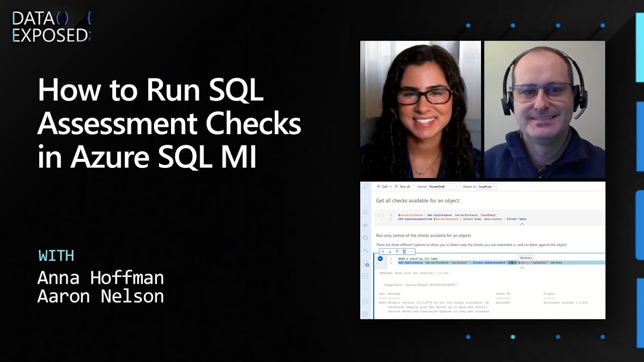The height and width of the screenshot is (362, 644).
Task: Click Run all in the notebook toolbar
Action: coord(402,187)
